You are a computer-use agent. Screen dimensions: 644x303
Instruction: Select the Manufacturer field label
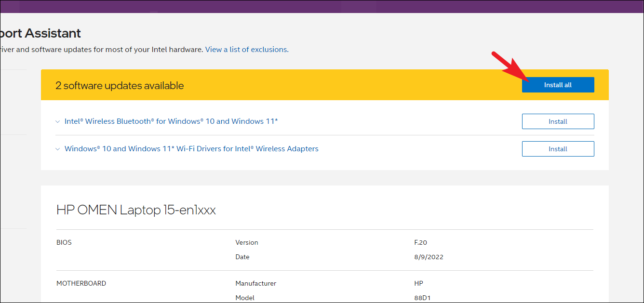pyautogui.click(x=255, y=283)
